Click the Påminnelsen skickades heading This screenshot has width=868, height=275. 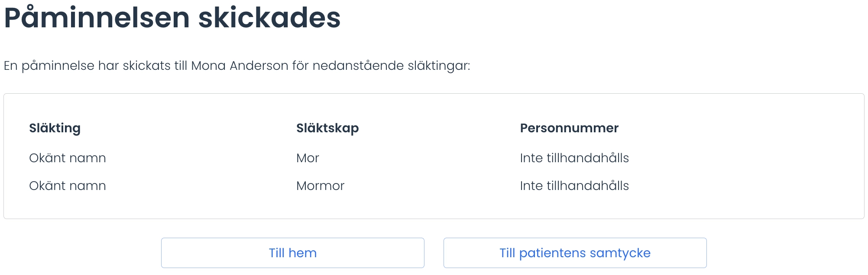tap(172, 17)
